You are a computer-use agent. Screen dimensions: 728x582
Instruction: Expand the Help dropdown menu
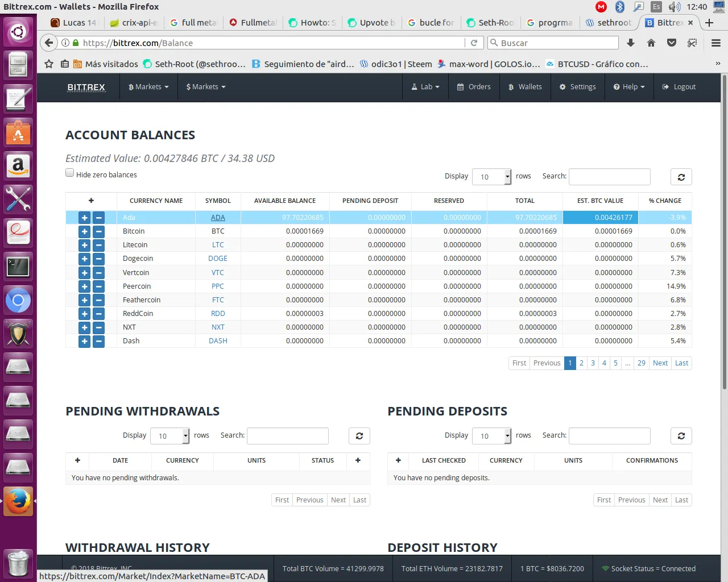(629, 87)
